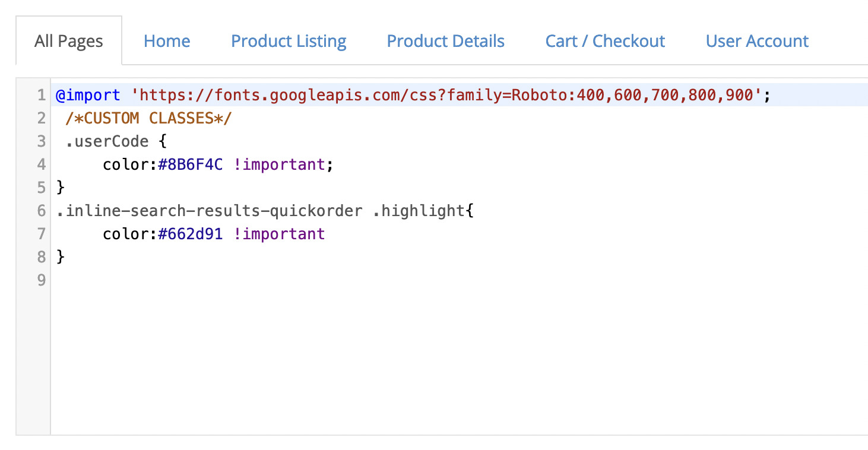Click the closing brace on line 8
The image size is (868, 450).
[60, 257]
